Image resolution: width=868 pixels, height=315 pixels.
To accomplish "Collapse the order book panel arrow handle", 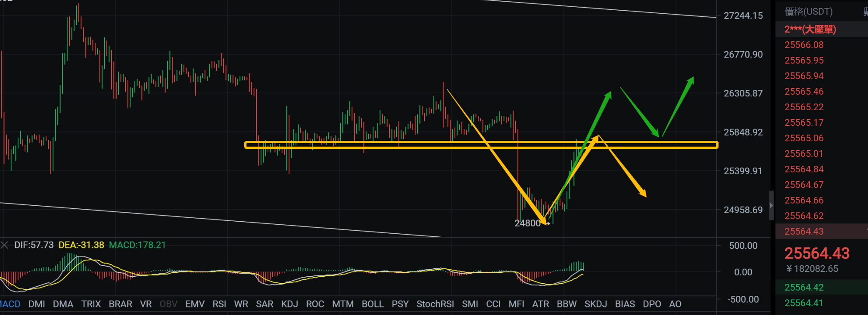I will tap(771, 206).
